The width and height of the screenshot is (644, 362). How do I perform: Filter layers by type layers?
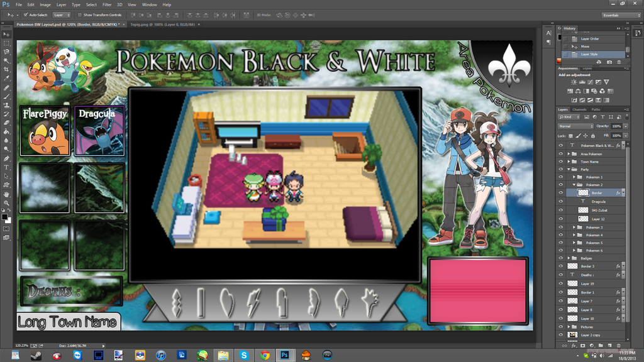tap(602, 117)
